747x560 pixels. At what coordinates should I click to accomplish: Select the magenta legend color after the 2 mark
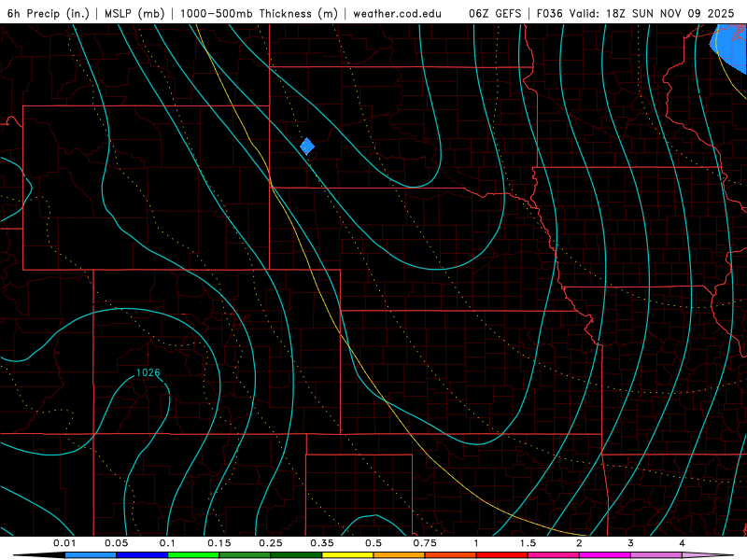[605, 555]
